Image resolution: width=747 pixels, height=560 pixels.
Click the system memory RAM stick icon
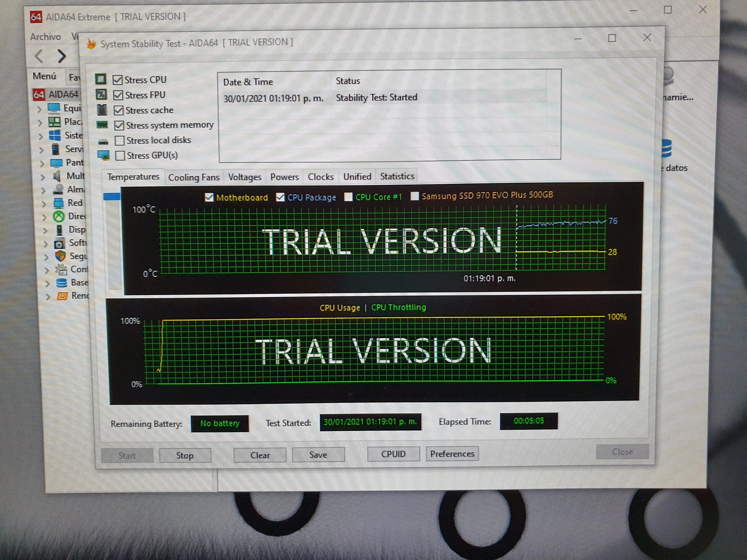102,125
